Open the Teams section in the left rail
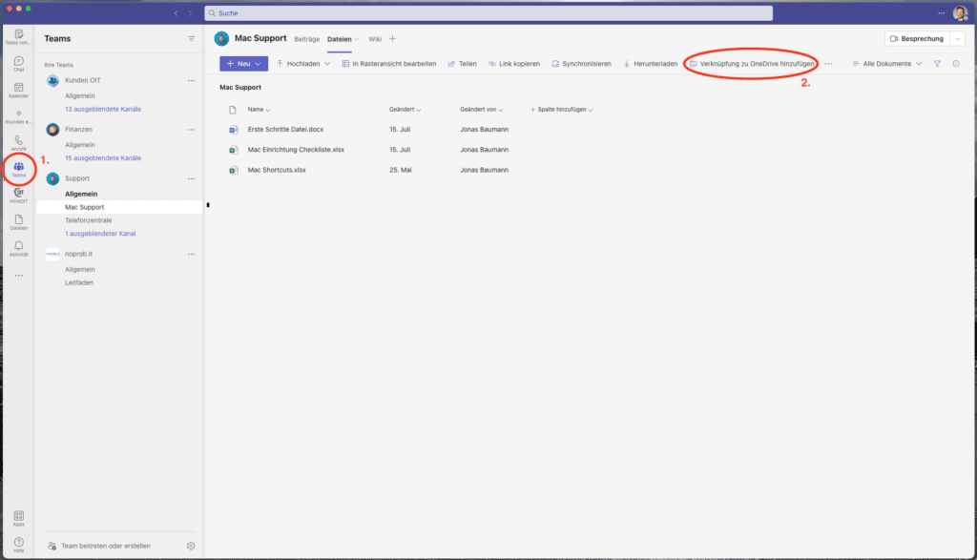The width and height of the screenshot is (977, 560). coord(19,167)
